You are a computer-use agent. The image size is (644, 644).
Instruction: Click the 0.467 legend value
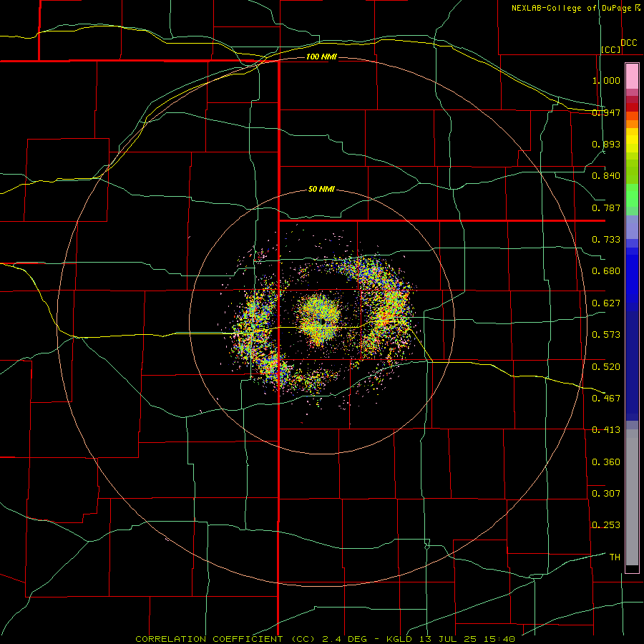[606, 399]
